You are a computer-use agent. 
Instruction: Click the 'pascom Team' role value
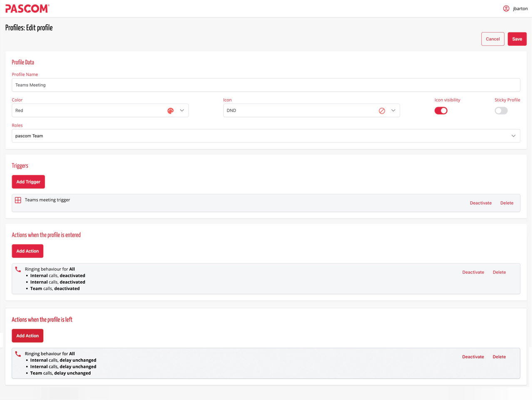click(x=29, y=136)
